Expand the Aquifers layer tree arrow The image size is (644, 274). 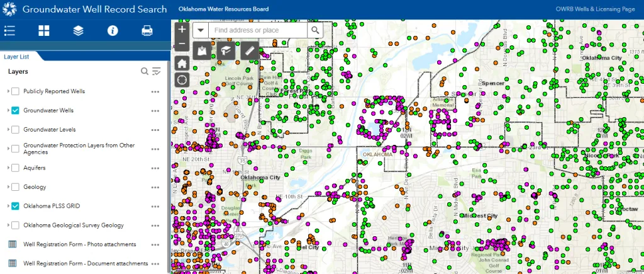click(x=8, y=168)
